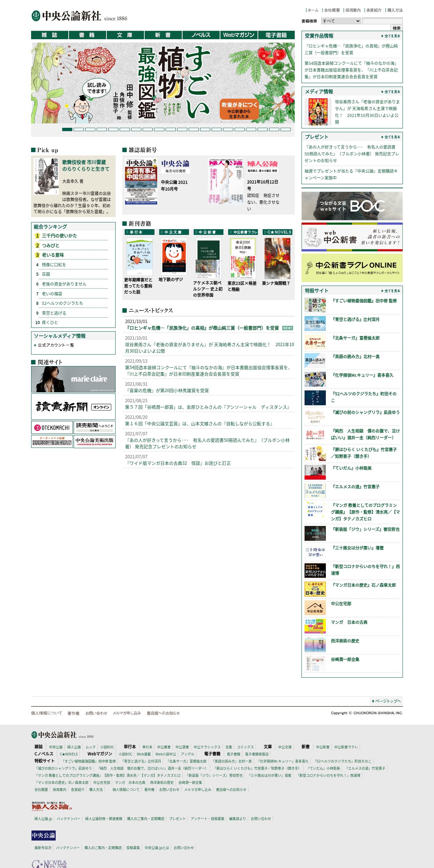Click the 中央公論美術出版 banner
Viewport: 434px width, 868px height.
95,441
